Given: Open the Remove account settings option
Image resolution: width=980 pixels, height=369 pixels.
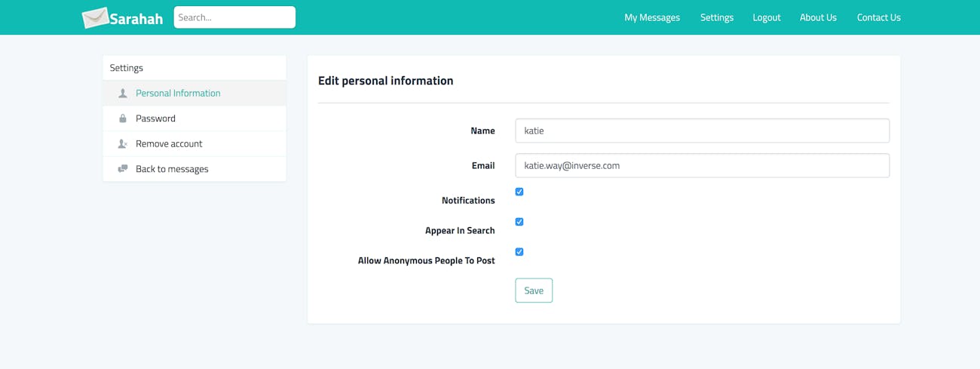Looking at the screenshot, I should pyautogui.click(x=194, y=143).
